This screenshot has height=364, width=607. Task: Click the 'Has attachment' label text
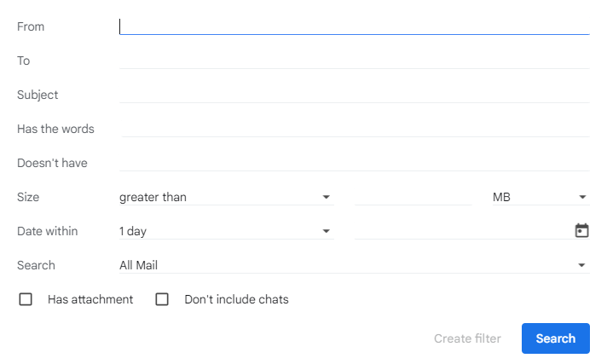pos(90,299)
